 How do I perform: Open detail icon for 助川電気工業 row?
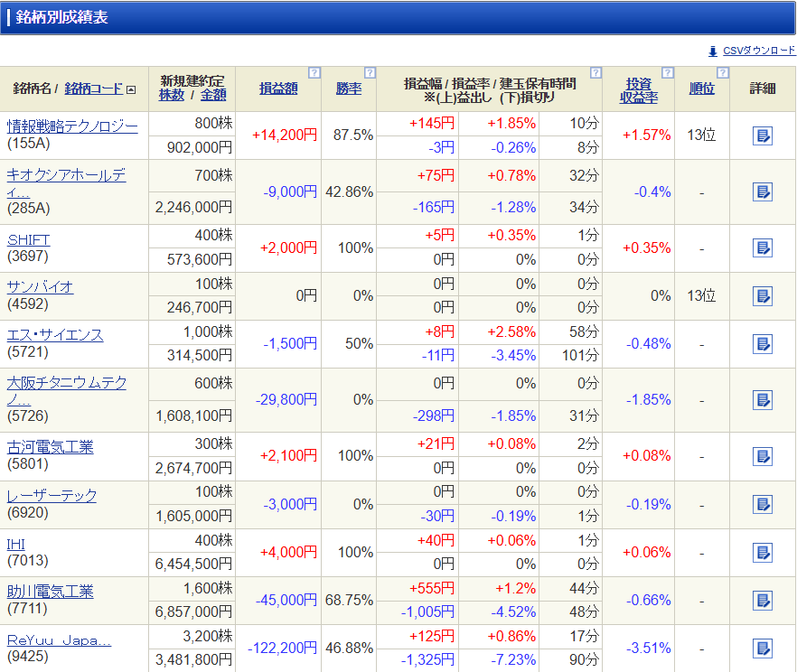click(x=762, y=600)
